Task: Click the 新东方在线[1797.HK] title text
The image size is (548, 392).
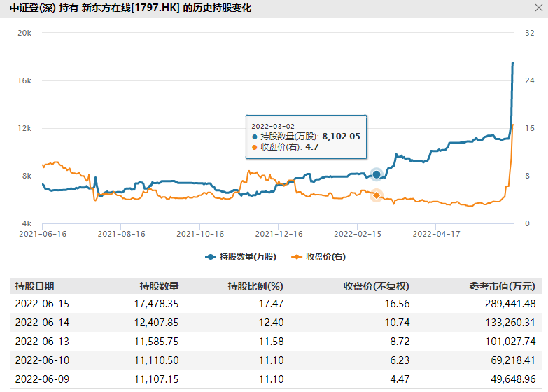Action: (x=130, y=8)
